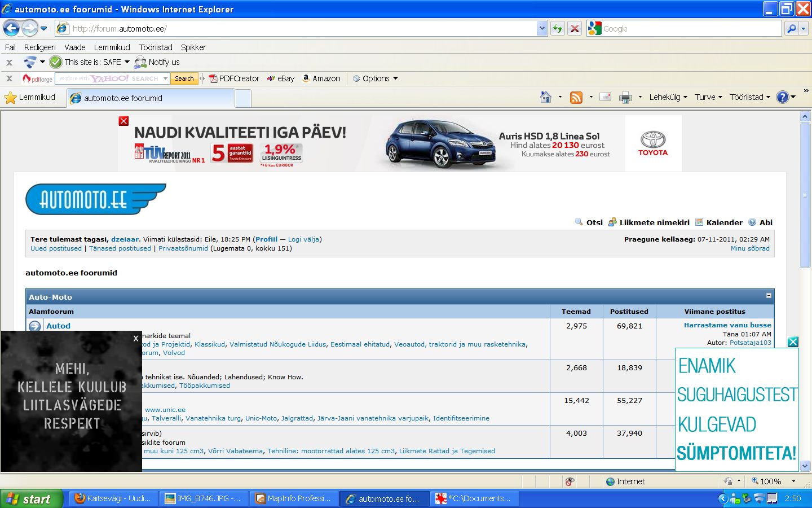Expand the address bar URL history dropdown

coord(542,28)
